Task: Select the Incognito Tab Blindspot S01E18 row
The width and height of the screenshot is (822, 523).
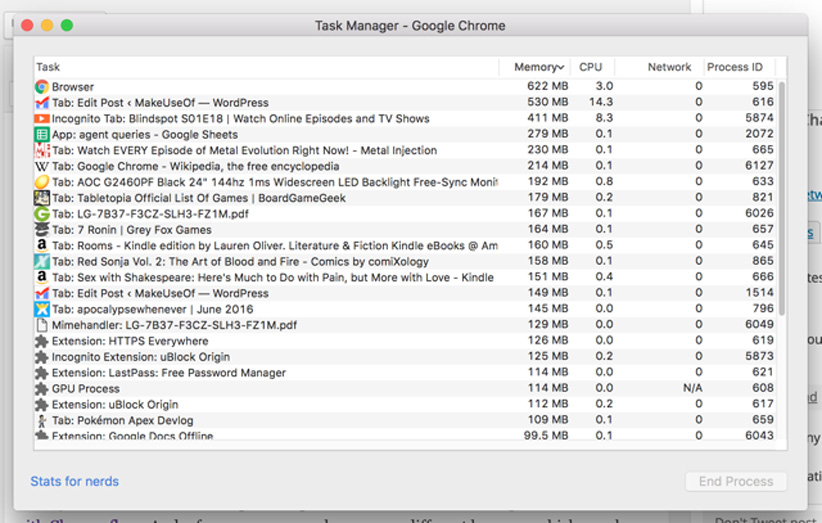Action: pos(240,119)
